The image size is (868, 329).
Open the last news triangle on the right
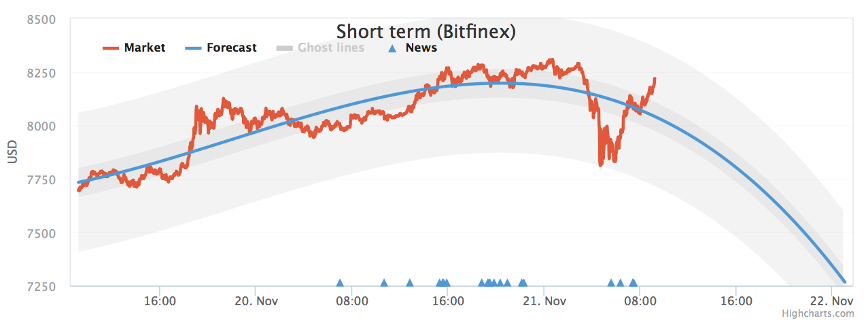(x=633, y=283)
